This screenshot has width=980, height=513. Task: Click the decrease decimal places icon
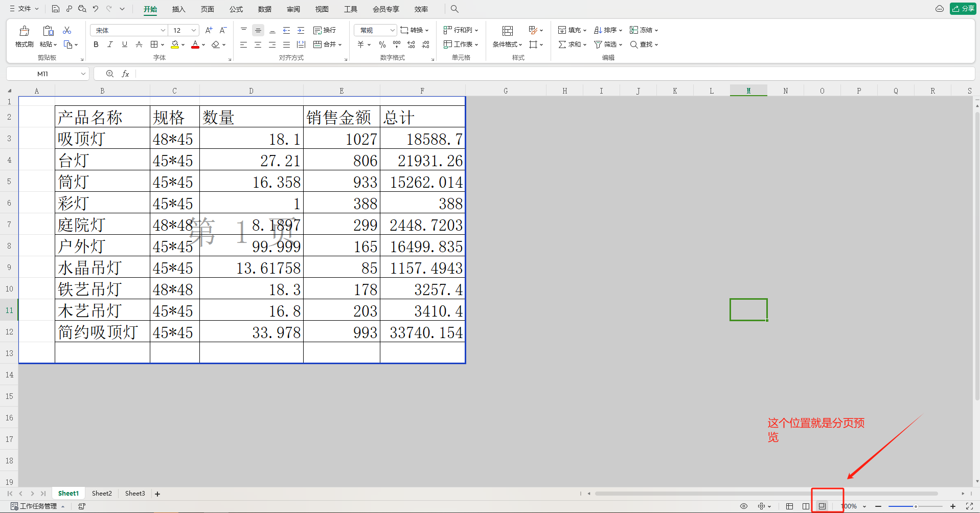(x=425, y=44)
